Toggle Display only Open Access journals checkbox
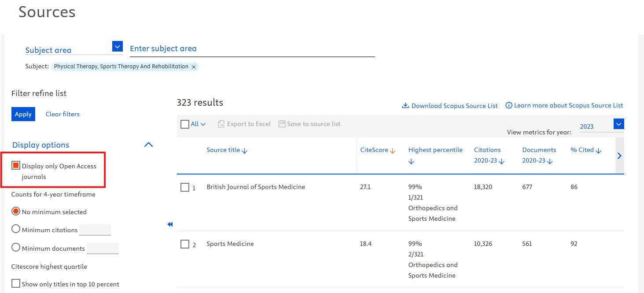 pyautogui.click(x=16, y=166)
